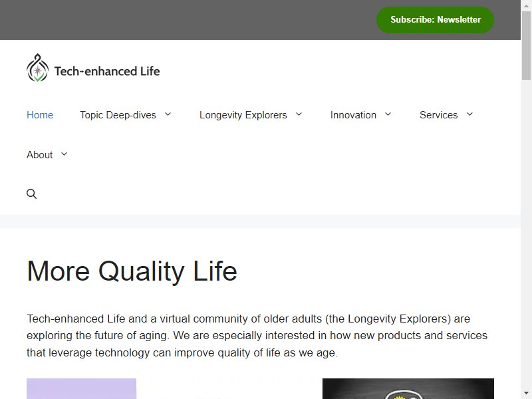Click the vertical scrollbar thumb
This screenshot has height=399, width=532.
pyautogui.click(x=526, y=46)
